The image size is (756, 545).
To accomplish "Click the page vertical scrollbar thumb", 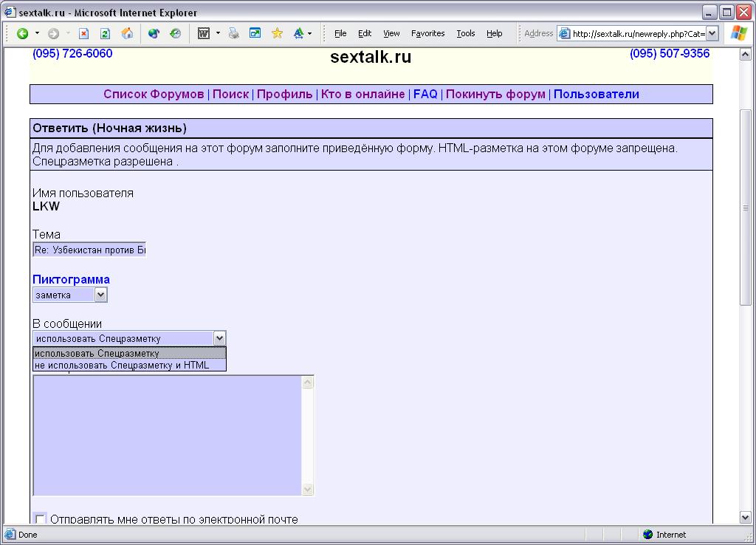I will pos(745,207).
